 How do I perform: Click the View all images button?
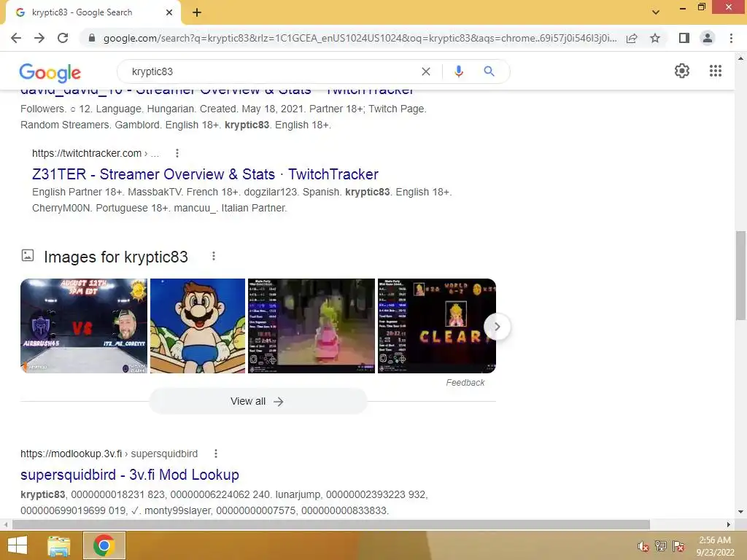[258, 402]
